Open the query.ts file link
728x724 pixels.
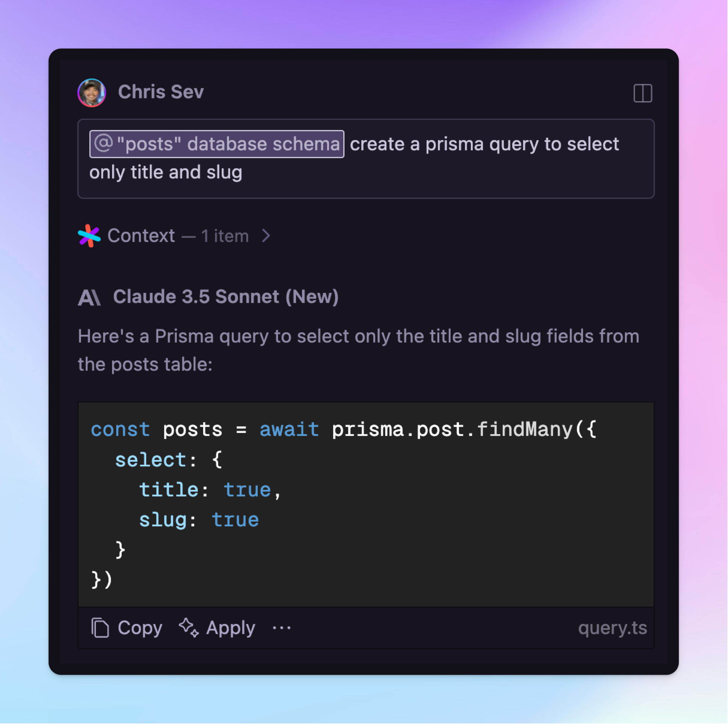point(612,627)
